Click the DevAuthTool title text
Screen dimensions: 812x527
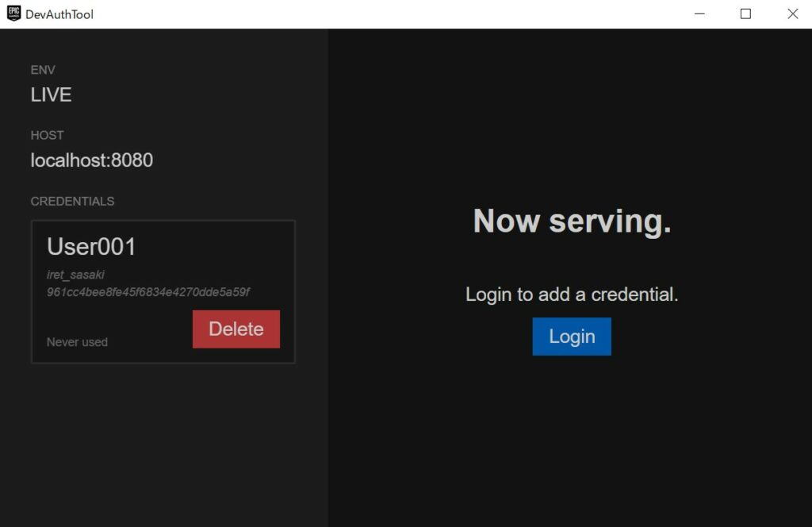(60, 13)
